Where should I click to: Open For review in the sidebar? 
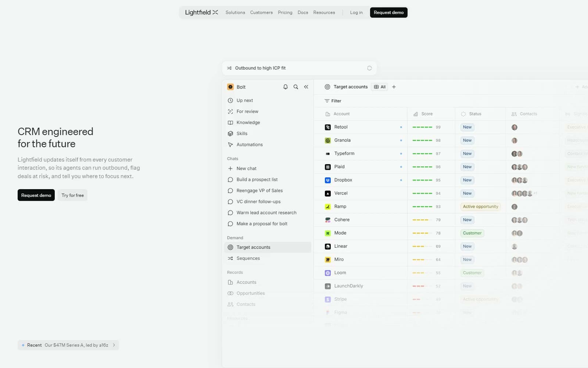[x=268, y=112]
